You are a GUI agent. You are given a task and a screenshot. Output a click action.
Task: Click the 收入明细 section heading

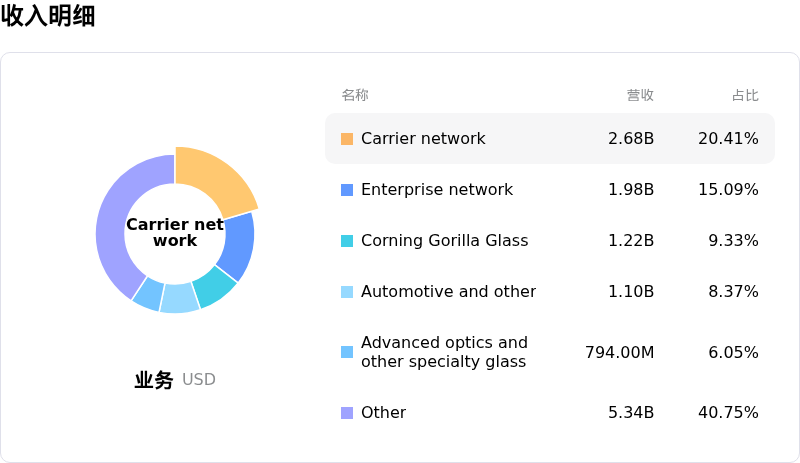(48, 16)
